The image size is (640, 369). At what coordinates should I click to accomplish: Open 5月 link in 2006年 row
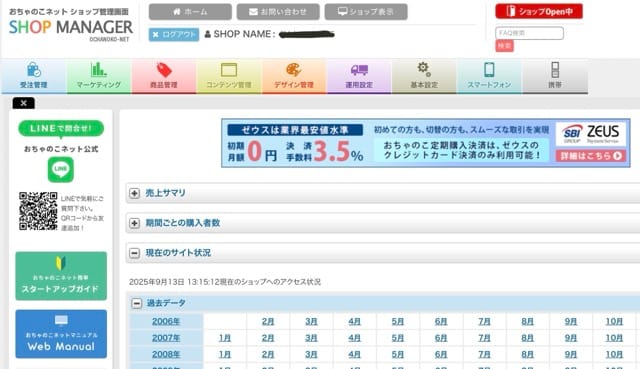pos(398,322)
